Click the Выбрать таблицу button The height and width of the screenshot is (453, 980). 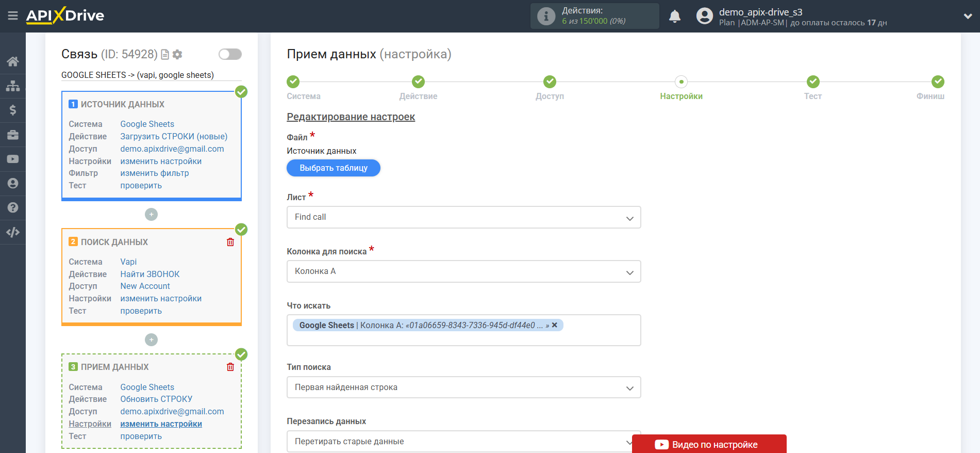334,168
